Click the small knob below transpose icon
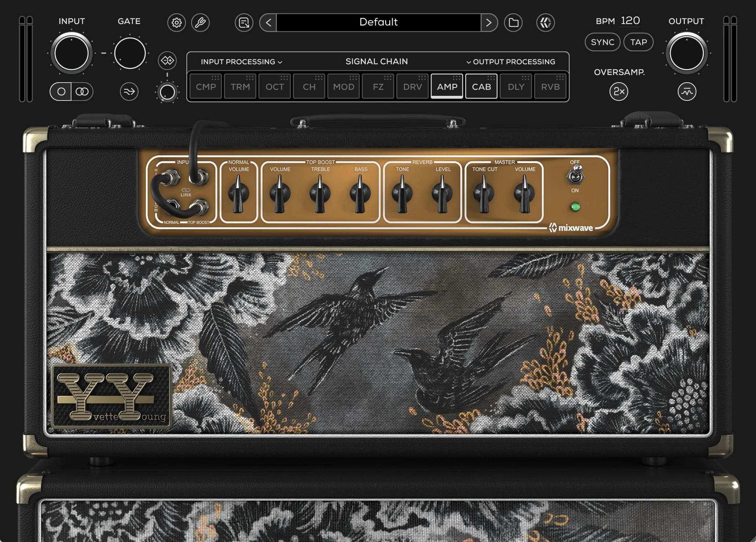756x542 pixels. [x=167, y=92]
